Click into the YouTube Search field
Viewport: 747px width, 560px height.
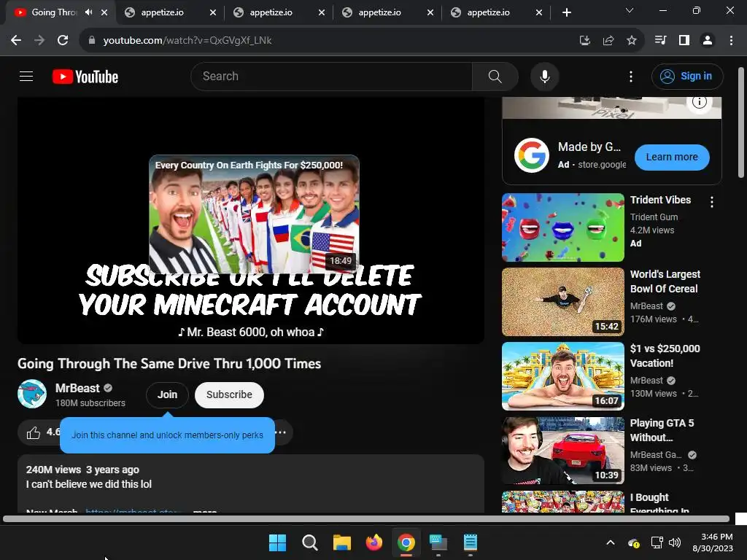coord(332,76)
